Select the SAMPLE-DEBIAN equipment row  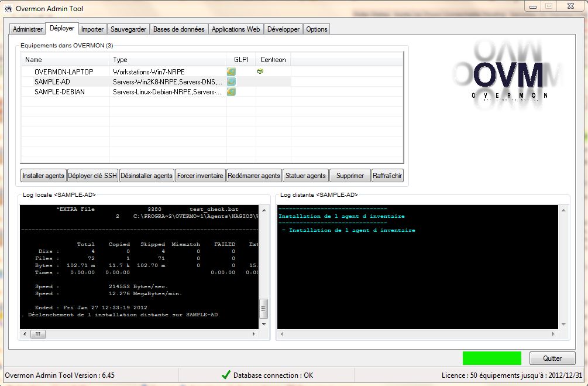pyautogui.click(x=156, y=91)
